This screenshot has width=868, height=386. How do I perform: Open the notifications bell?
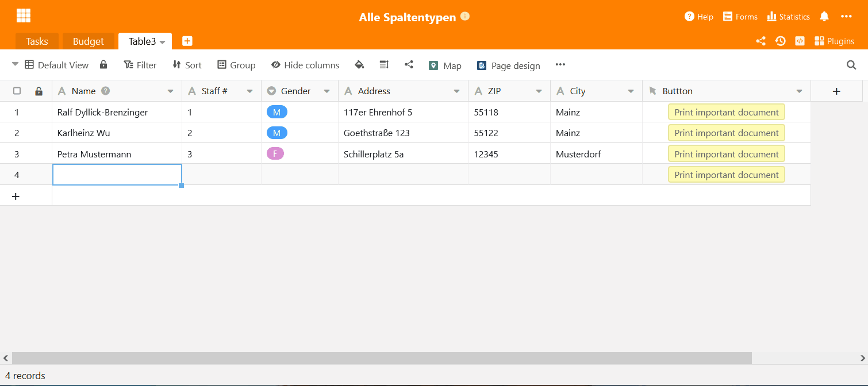pos(824,16)
